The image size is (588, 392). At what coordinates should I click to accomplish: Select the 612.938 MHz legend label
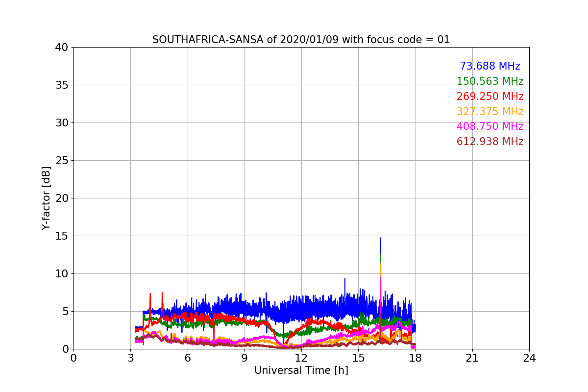(490, 142)
